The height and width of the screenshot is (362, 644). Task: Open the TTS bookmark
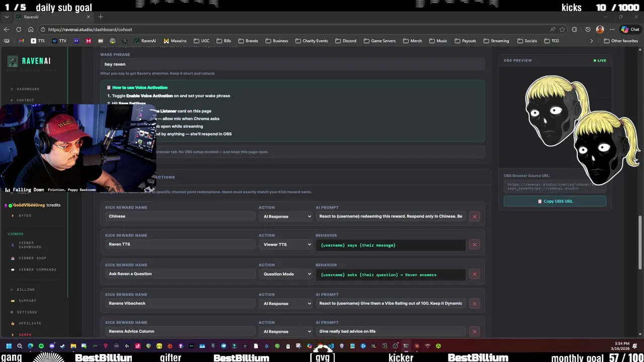(x=38, y=41)
